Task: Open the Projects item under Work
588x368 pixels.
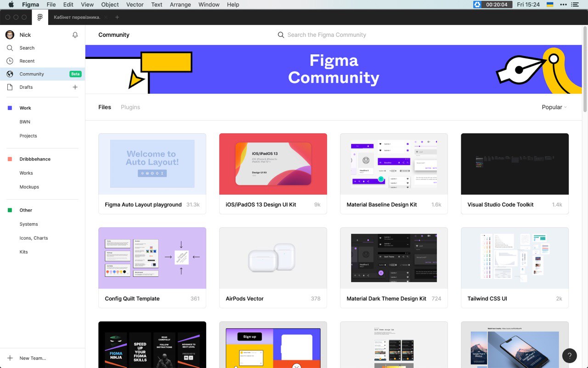Action: pyautogui.click(x=28, y=136)
